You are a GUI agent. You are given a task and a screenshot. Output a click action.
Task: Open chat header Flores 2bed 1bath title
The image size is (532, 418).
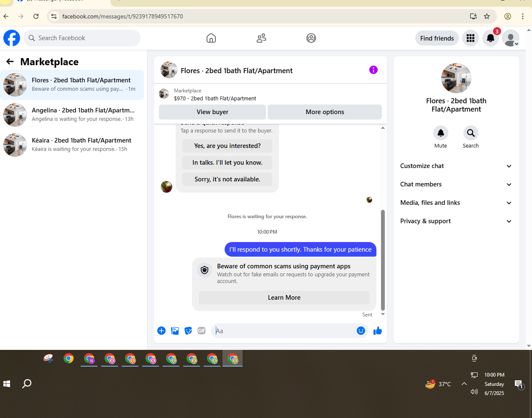click(237, 71)
